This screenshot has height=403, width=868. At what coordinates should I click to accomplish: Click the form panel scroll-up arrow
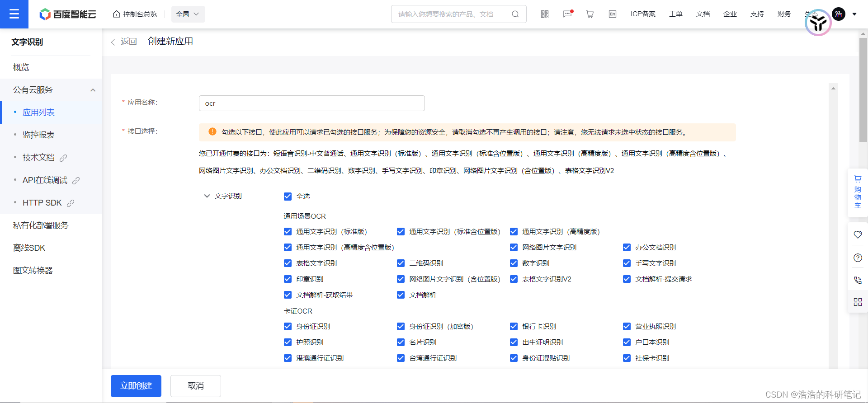point(833,89)
